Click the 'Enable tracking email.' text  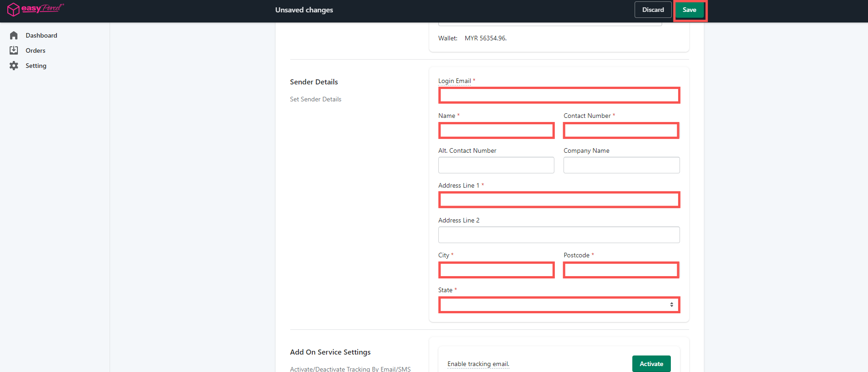click(x=478, y=364)
